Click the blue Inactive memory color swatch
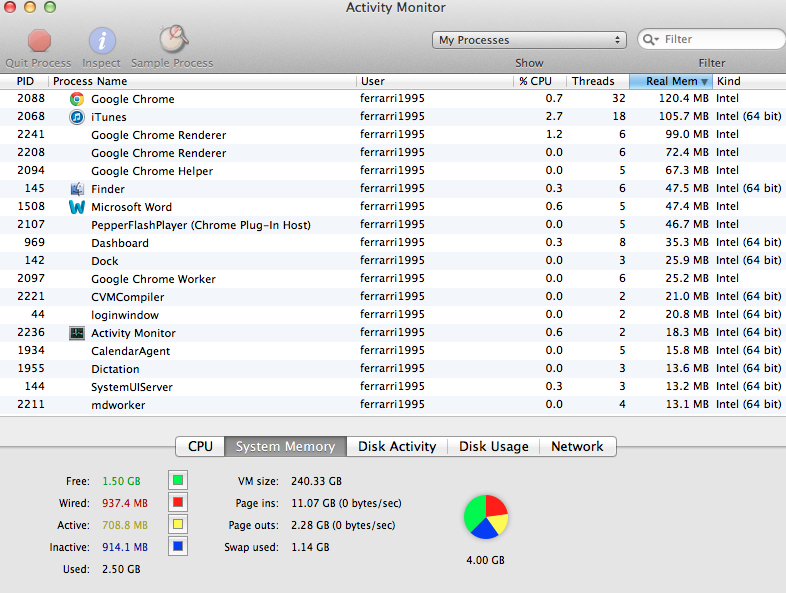 pyautogui.click(x=178, y=546)
